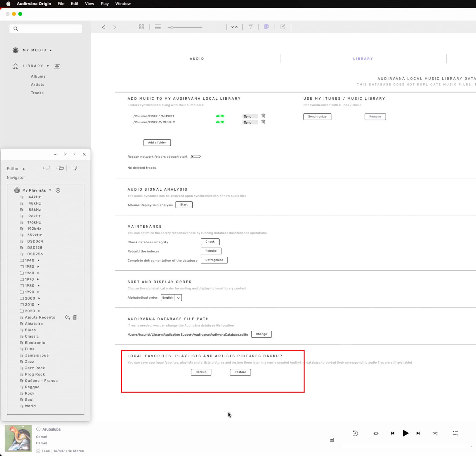Image resolution: width=476 pixels, height=456 pixels.
Task: Click the Backup button
Action: 201,372
